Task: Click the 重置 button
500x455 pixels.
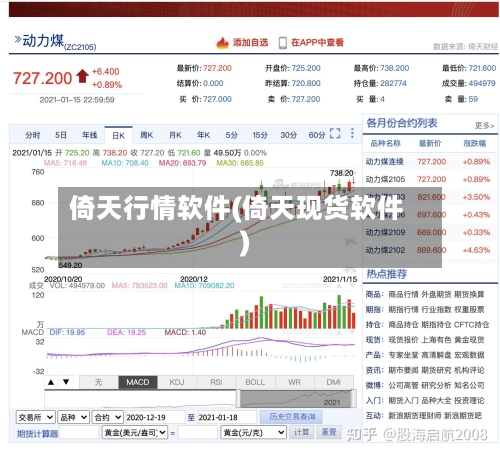Action: pos(329,432)
